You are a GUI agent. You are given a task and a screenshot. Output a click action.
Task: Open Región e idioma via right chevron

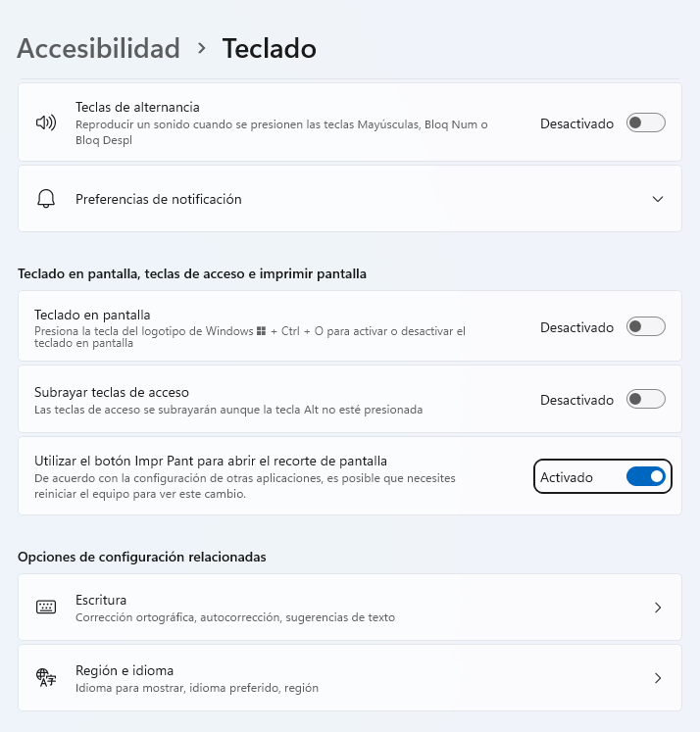658,678
